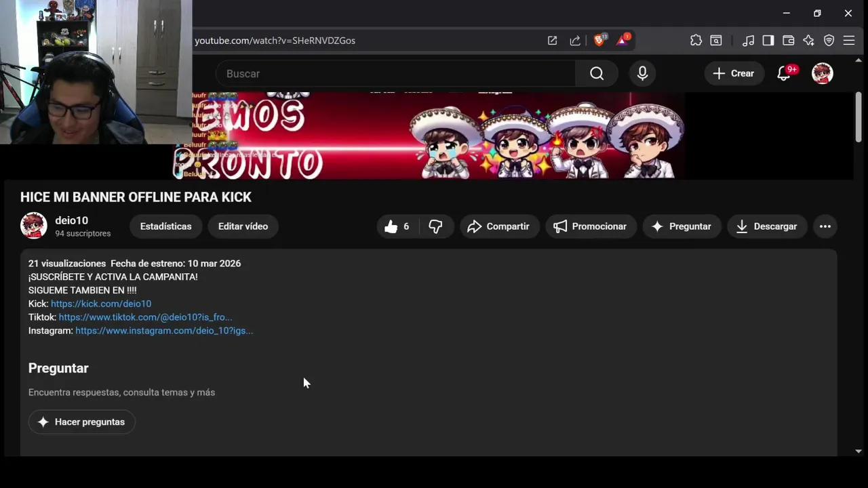Open kick.com/deio10 link

coord(101,304)
